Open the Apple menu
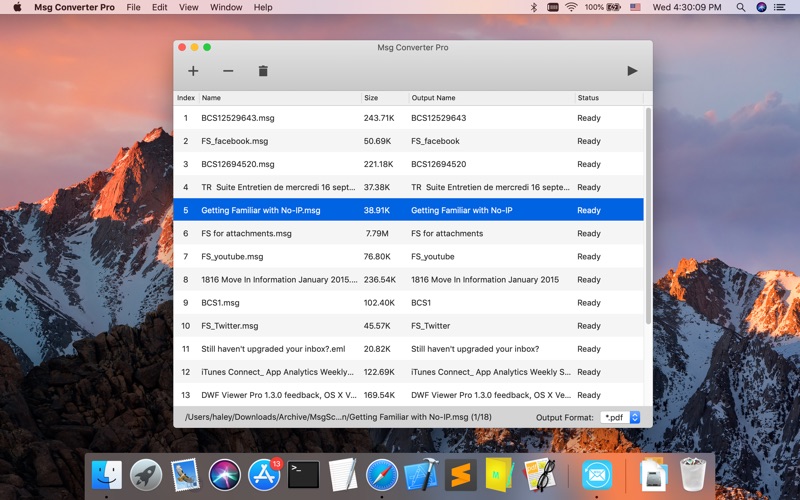 [x=17, y=7]
